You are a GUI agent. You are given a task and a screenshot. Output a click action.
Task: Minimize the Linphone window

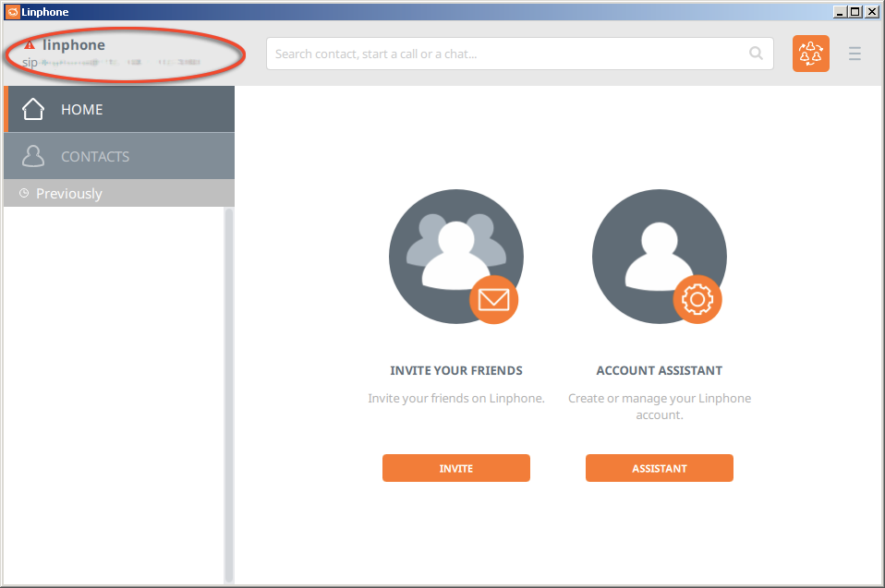[840, 12]
